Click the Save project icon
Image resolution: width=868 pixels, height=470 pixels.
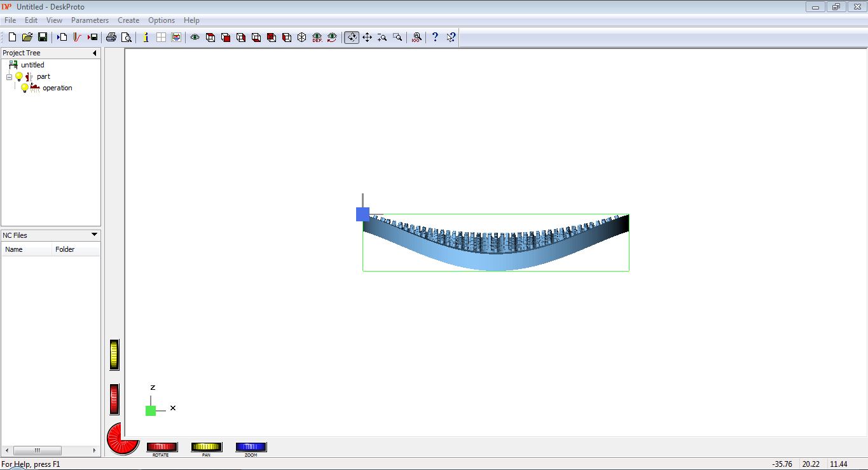pyautogui.click(x=43, y=38)
